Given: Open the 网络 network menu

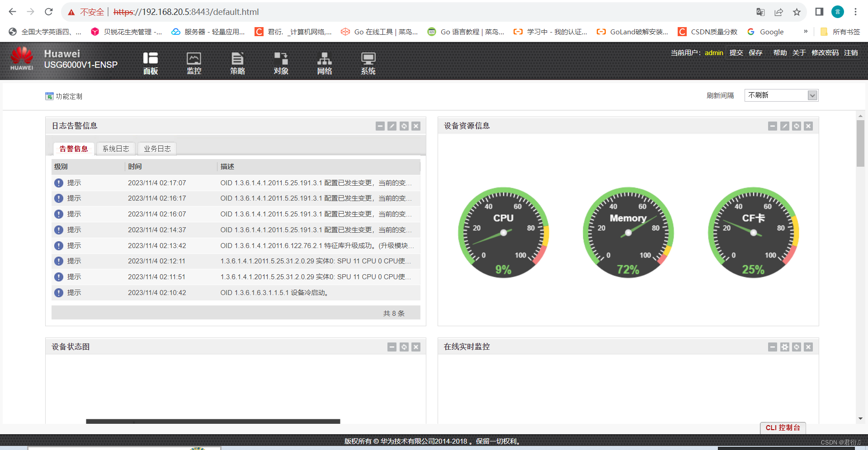Looking at the screenshot, I should click(324, 63).
